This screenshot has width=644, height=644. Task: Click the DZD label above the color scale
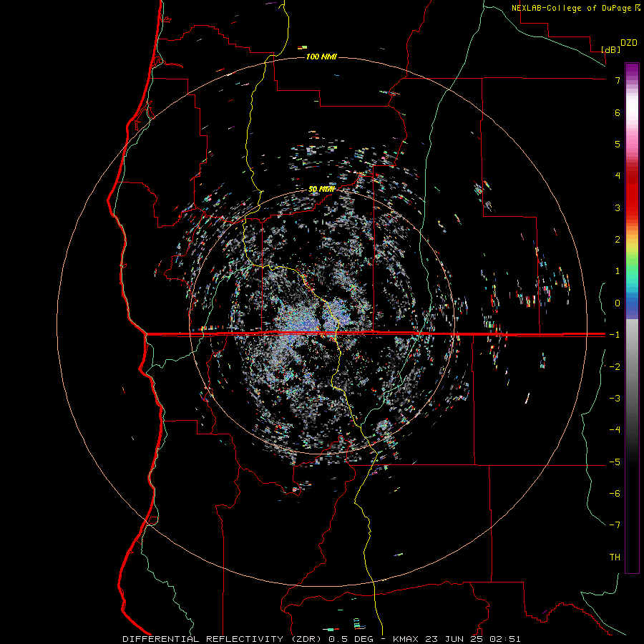click(629, 43)
